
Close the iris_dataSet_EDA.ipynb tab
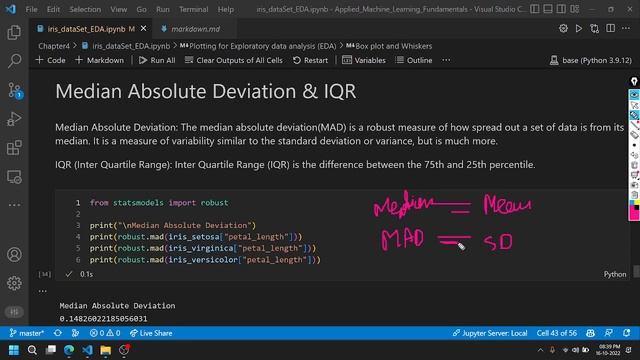143,29
